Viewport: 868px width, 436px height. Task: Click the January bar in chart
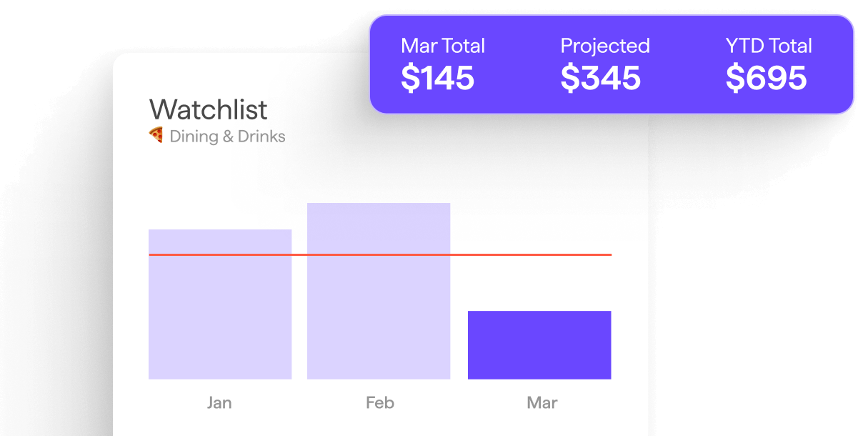tap(220, 314)
